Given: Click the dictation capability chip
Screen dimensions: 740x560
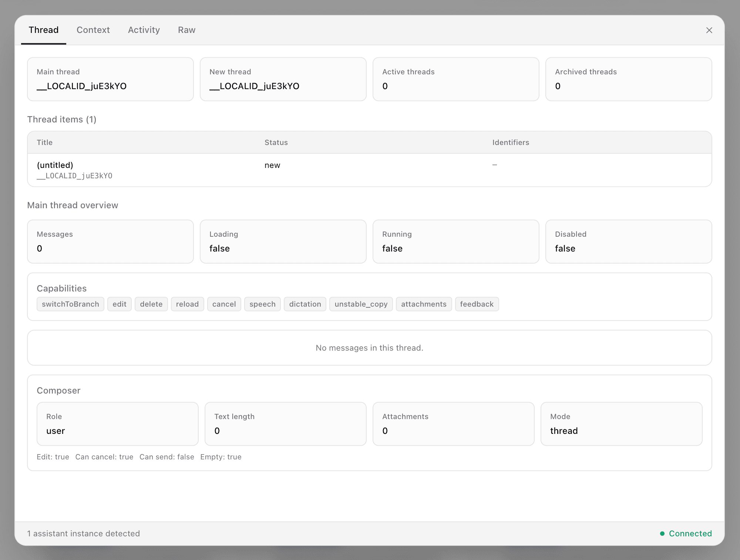Looking at the screenshot, I should coord(305,304).
